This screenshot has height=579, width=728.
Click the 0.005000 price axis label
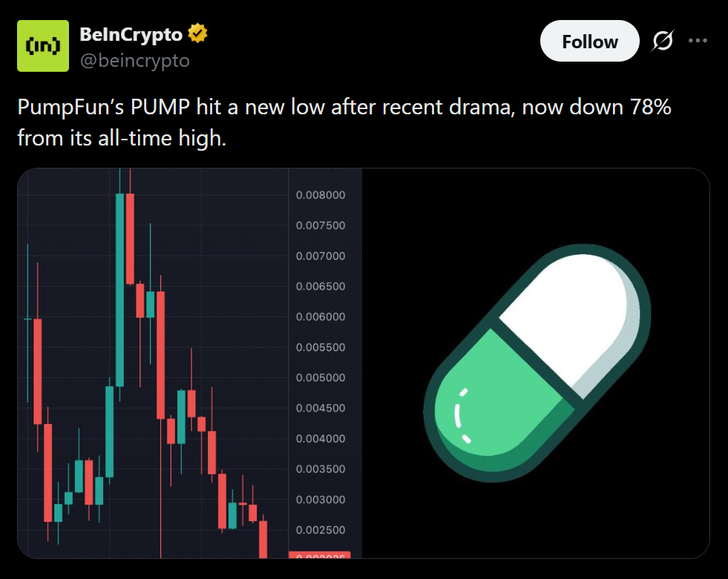point(320,378)
